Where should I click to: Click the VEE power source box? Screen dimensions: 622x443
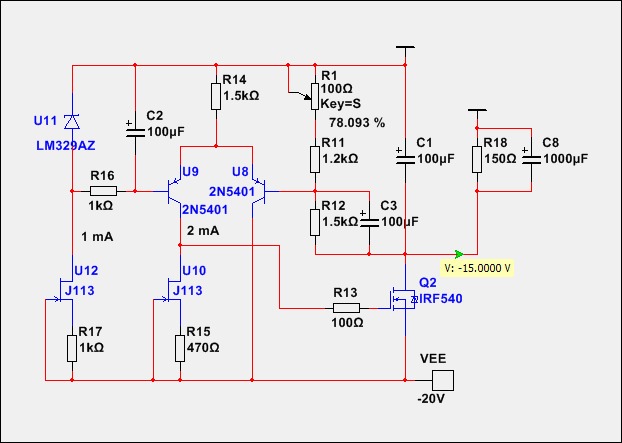pyautogui.click(x=443, y=380)
